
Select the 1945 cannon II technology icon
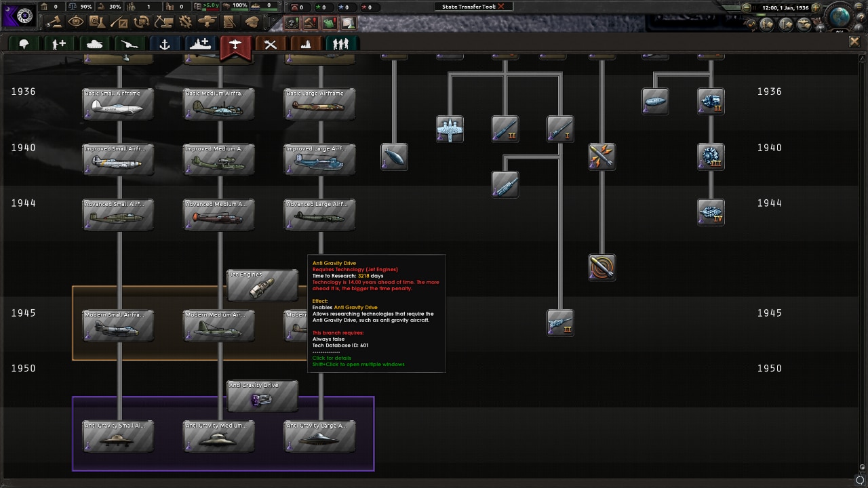[x=560, y=323]
